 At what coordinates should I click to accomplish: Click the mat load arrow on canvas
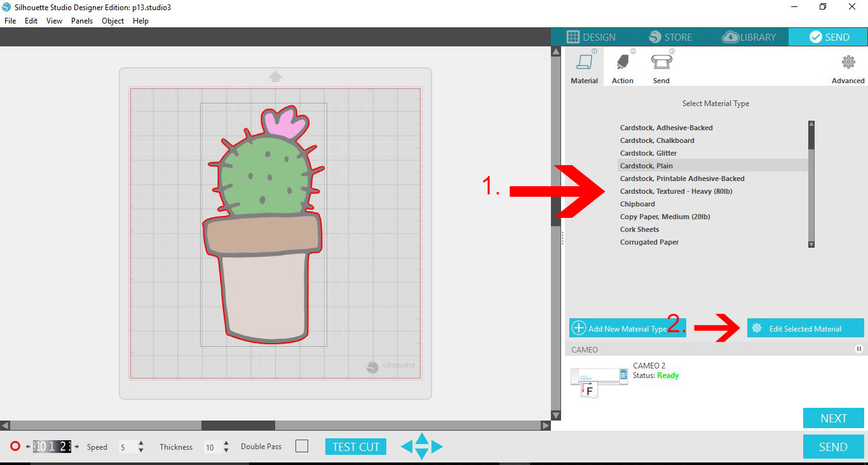click(x=275, y=76)
